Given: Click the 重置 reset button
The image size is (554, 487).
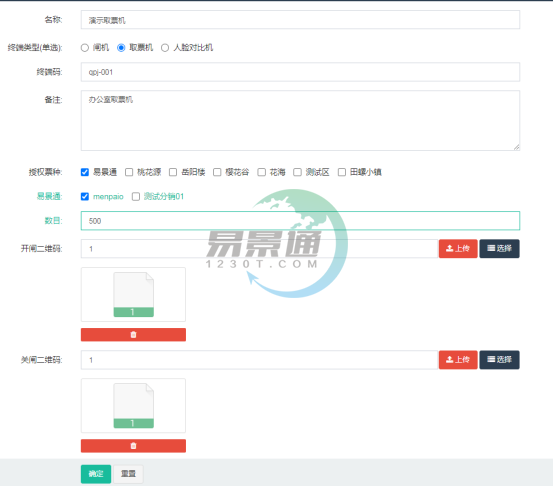Looking at the screenshot, I should [128, 474].
